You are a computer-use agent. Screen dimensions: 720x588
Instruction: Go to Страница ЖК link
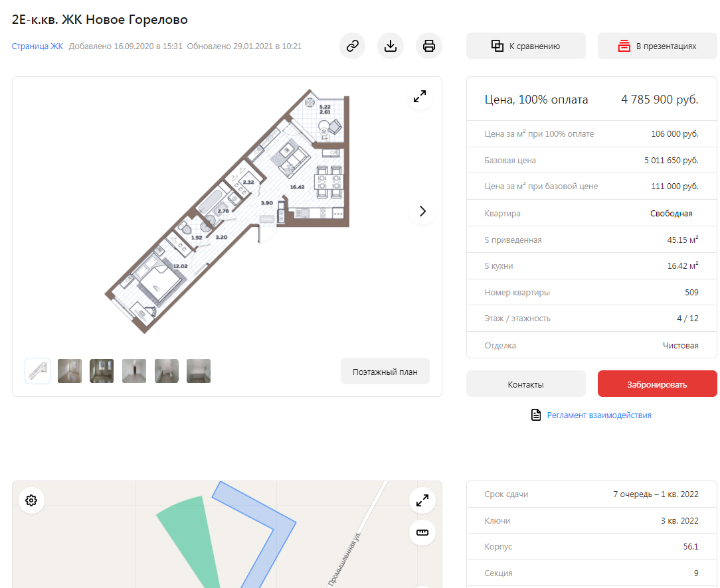coord(37,46)
